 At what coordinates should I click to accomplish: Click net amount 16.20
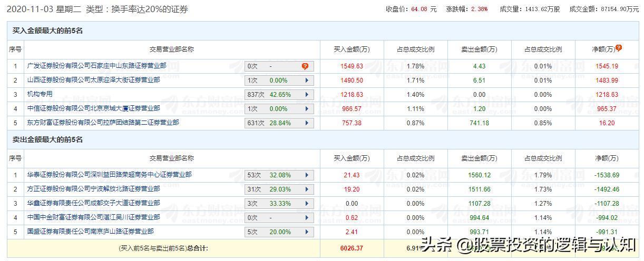point(607,123)
